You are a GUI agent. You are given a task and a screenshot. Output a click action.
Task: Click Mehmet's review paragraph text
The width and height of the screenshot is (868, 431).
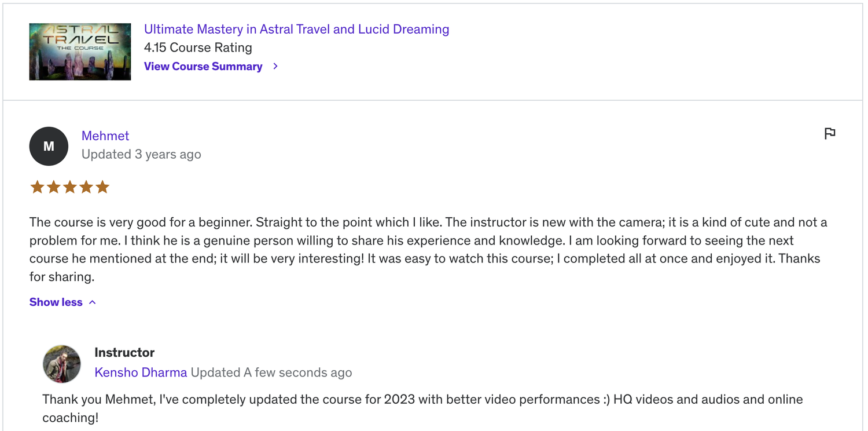pos(428,249)
